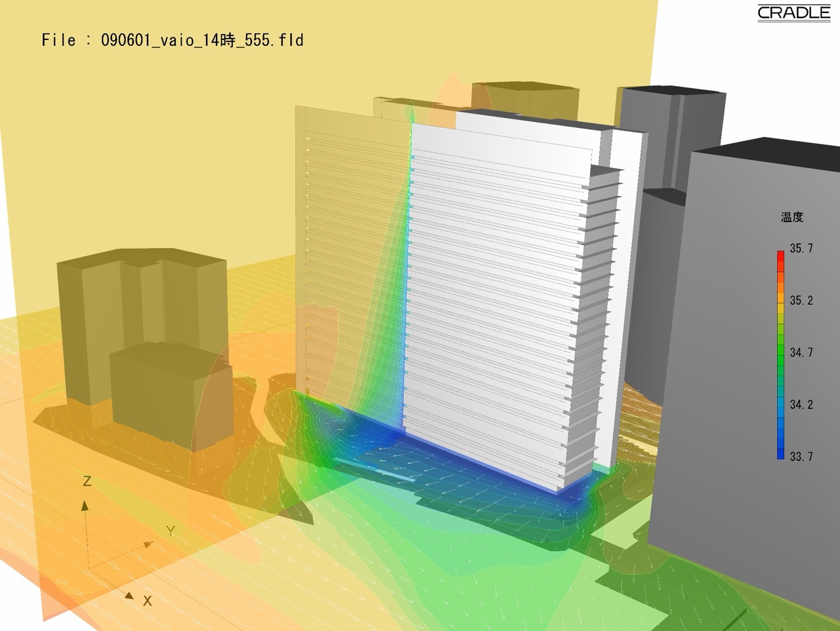
Task: Click the 35.7 maximum legend value
Action: (801, 249)
